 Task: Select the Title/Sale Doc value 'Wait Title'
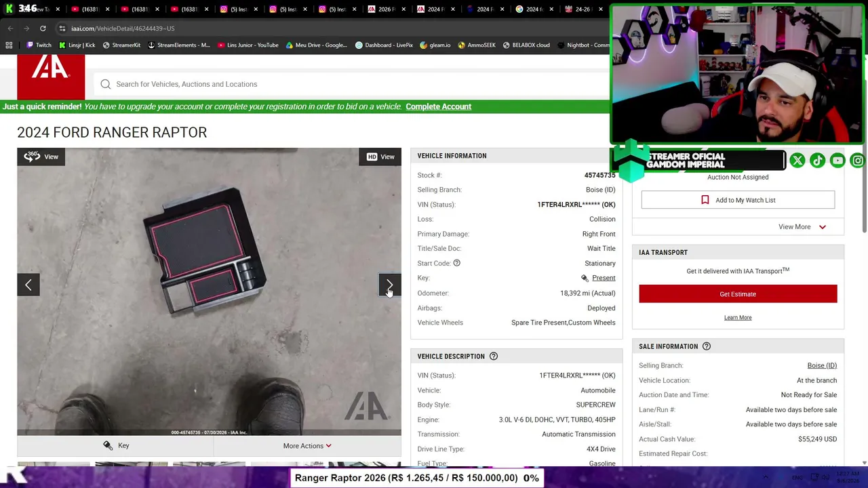pos(601,249)
